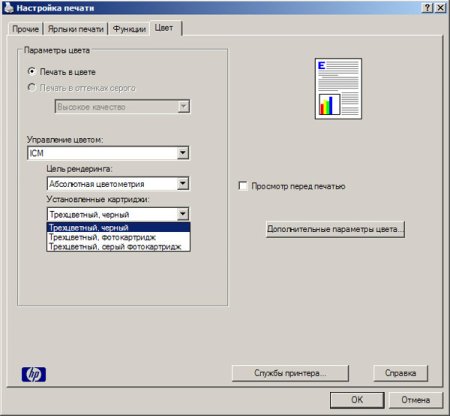Viewport: 450px width, 416px height.
Task: Collapse the Установленные картриджи dropdown arrow
Action: [x=183, y=214]
